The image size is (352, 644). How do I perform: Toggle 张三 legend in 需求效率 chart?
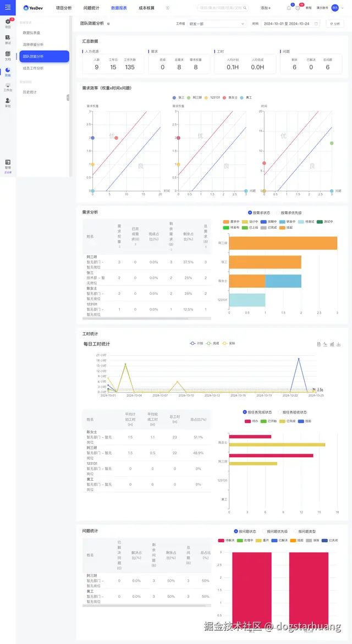178,98
